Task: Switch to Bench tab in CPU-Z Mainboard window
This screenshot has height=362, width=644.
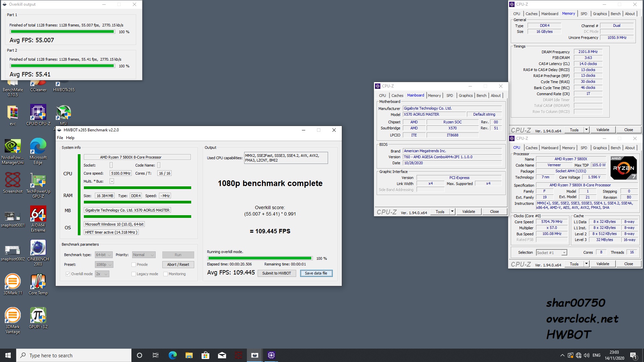Action: click(x=481, y=96)
